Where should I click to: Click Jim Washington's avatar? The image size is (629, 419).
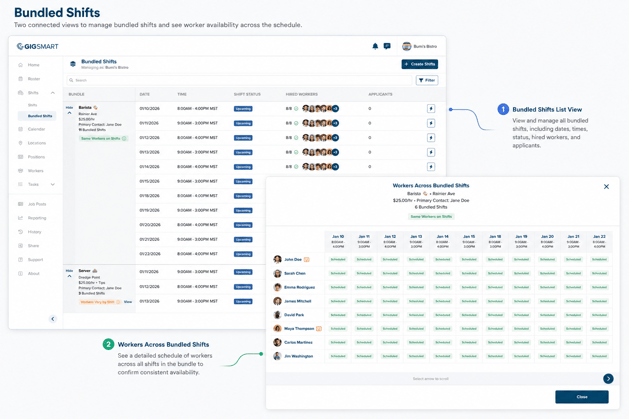277,356
